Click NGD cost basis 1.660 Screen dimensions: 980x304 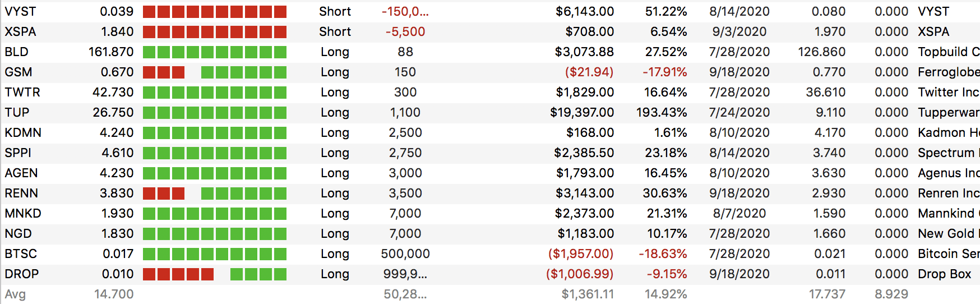[x=829, y=234]
